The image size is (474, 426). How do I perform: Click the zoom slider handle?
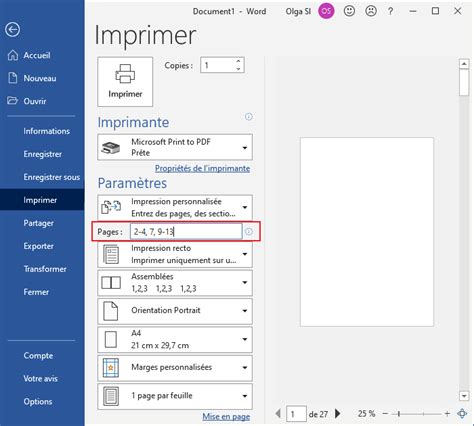[x=398, y=414]
